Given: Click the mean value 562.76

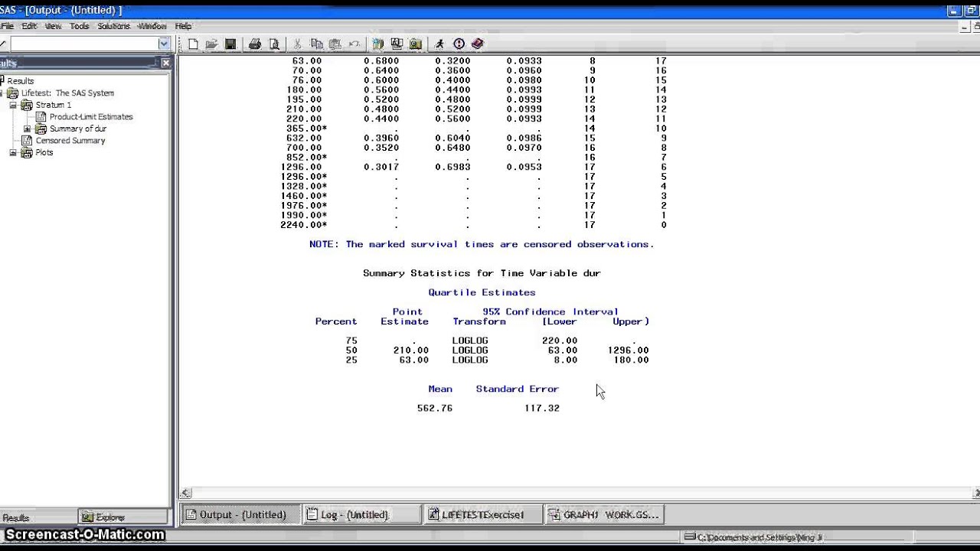Looking at the screenshot, I should (x=435, y=408).
